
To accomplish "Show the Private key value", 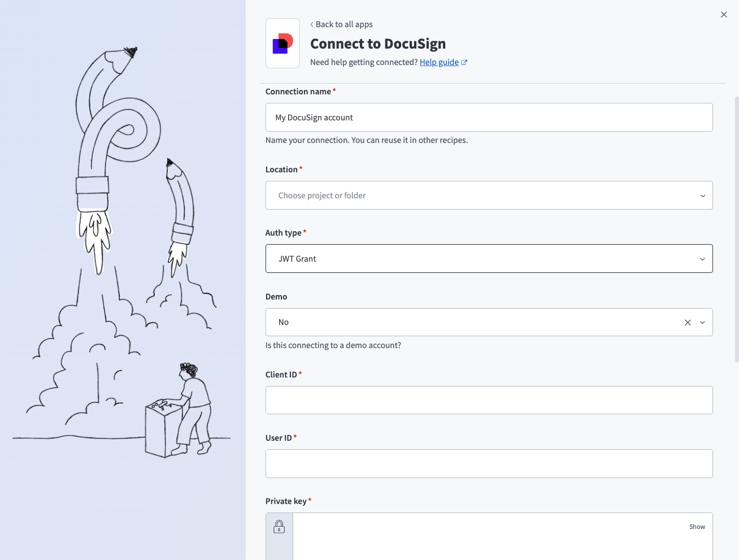I will tap(697, 527).
